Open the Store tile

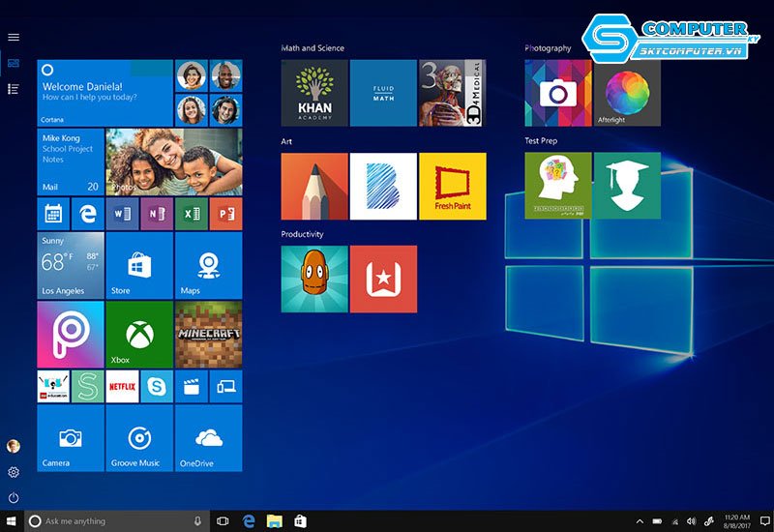[139, 265]
